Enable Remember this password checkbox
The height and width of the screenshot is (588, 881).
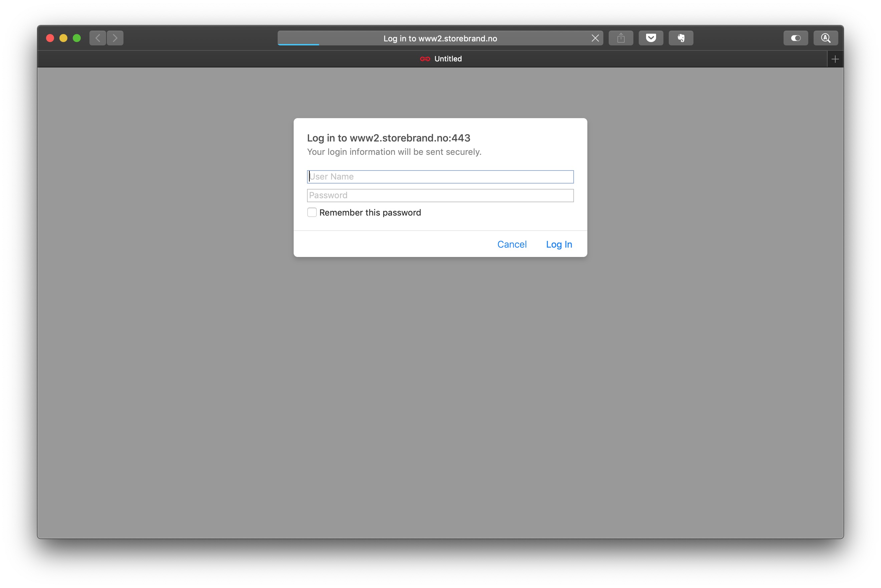(312, 212)
